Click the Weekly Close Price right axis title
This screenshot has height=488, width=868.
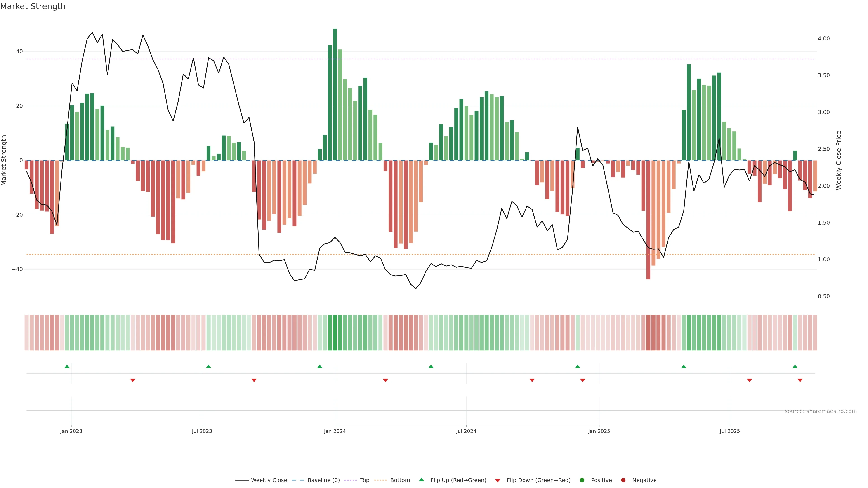point(839,160)
